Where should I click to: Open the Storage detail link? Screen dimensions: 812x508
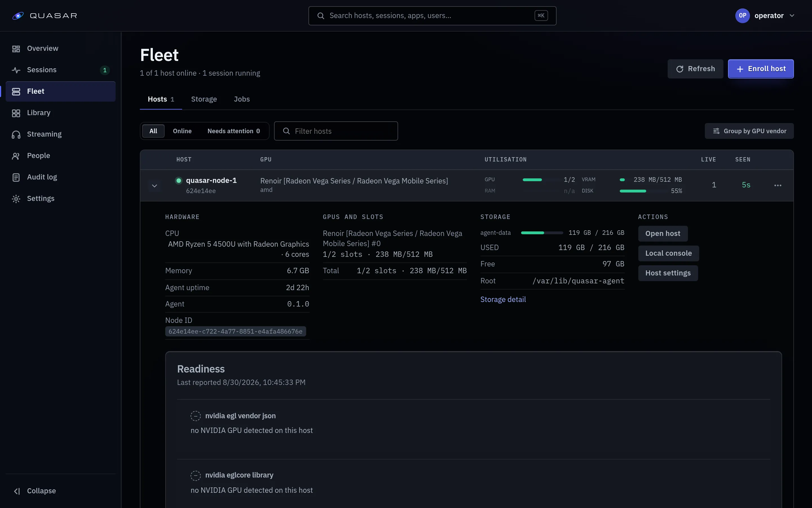click(503, 300)
